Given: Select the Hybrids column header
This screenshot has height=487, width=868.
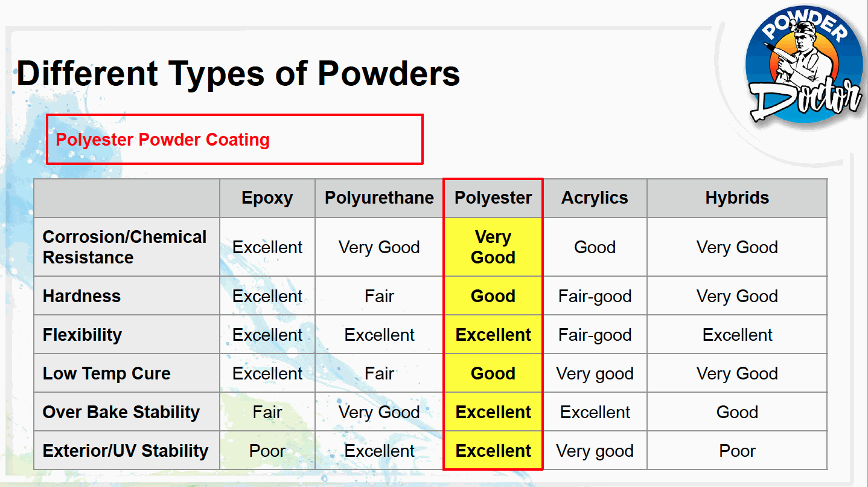Looking at the screenshot, I should (x=737, y=198).
